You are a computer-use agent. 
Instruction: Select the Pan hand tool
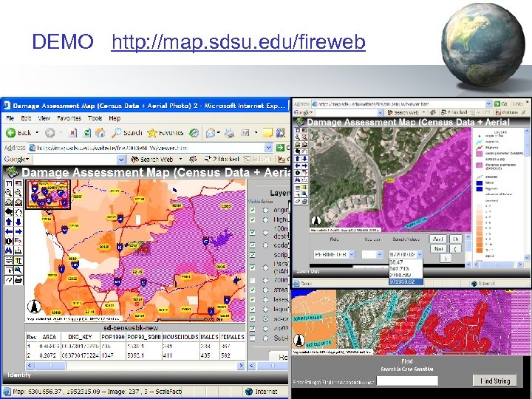tap(18, 212)
